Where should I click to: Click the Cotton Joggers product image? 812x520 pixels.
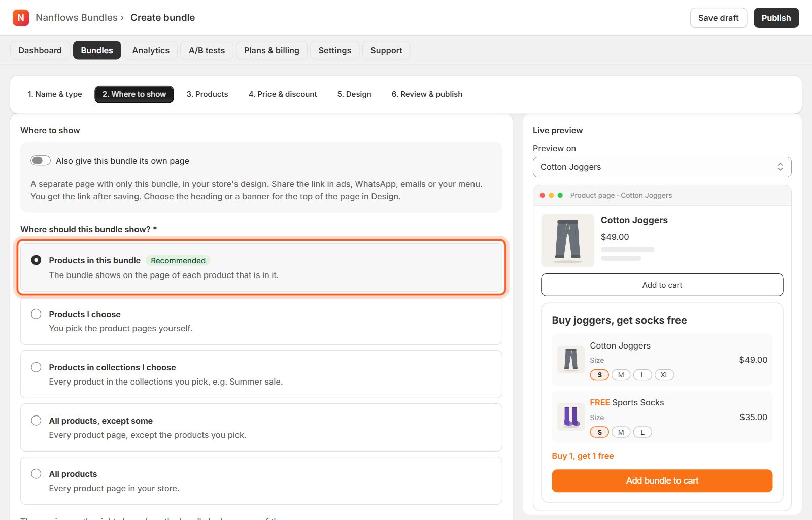click(567, 240)
